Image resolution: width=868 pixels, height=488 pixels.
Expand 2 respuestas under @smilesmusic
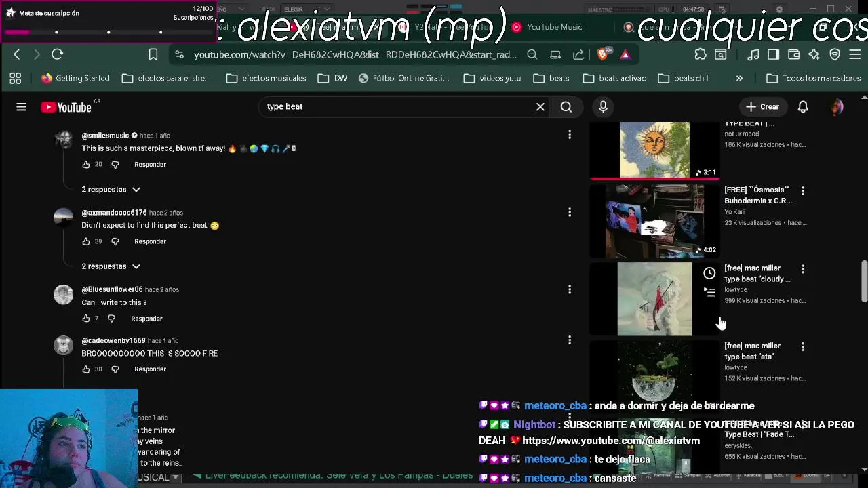tap(111, 190)
